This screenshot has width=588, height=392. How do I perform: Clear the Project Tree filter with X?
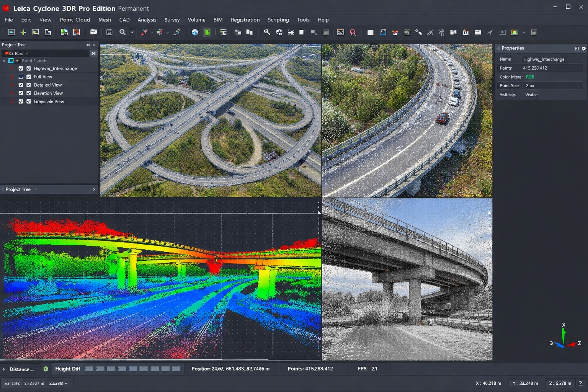click(93, 54)
